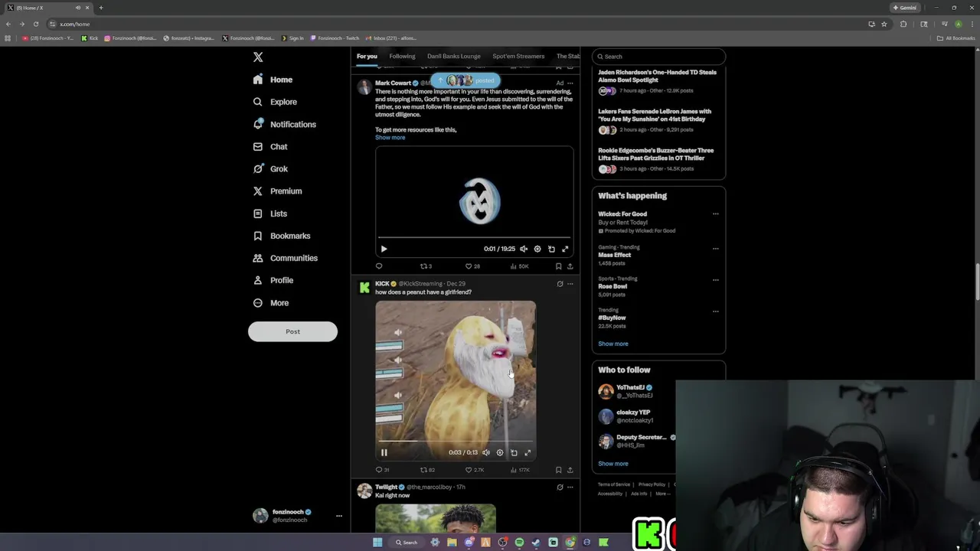Bookmark the KICK post

point(558,470)
